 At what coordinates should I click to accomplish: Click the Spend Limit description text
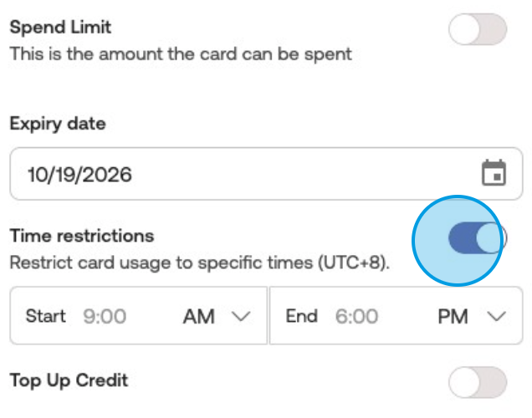(x=180, y=54)
